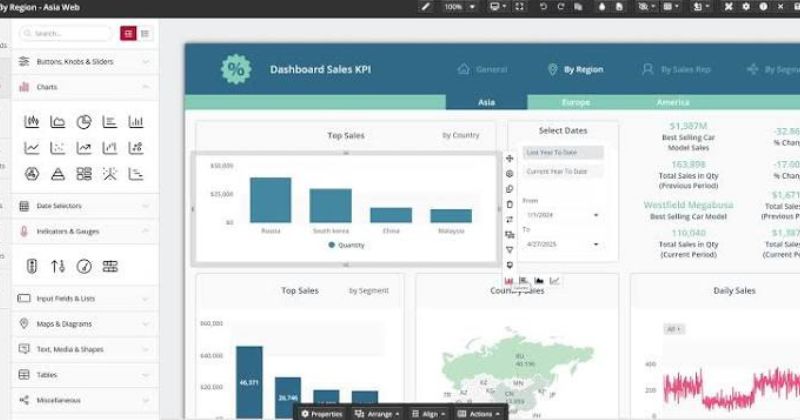Click the copy icon beside selected chart
The image size is (800, 420).
pyautogui.click(x=509, y=189)
